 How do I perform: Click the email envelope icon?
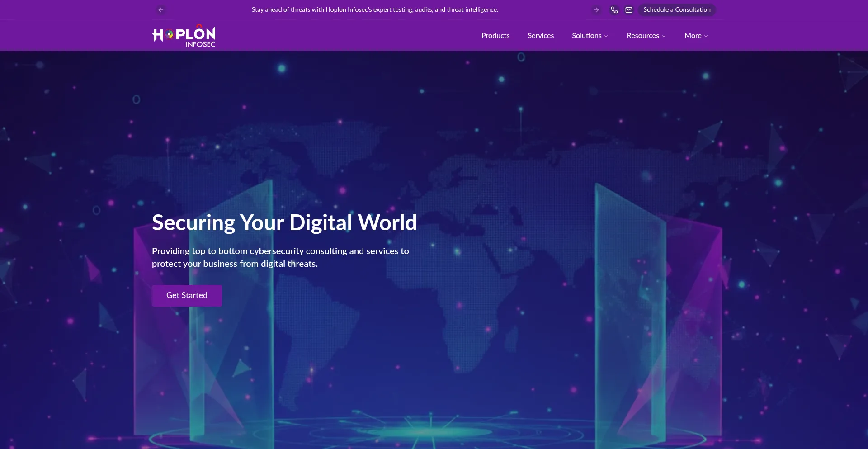tap(629, 10)
